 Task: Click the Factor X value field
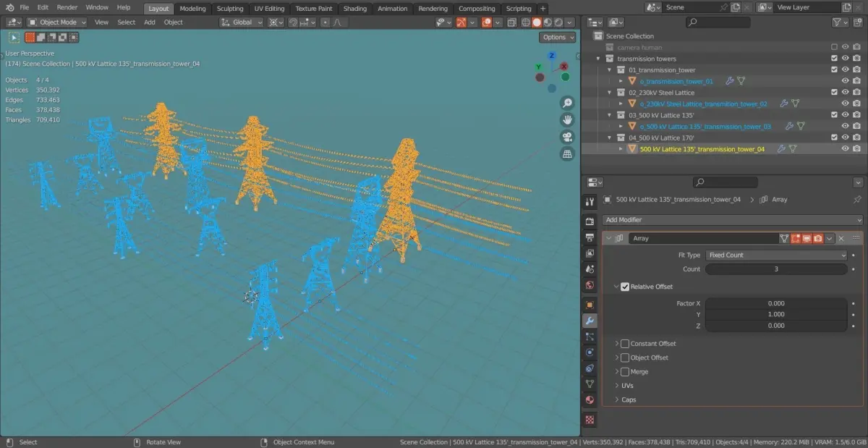pyautogui.click(x=776, y=303)
